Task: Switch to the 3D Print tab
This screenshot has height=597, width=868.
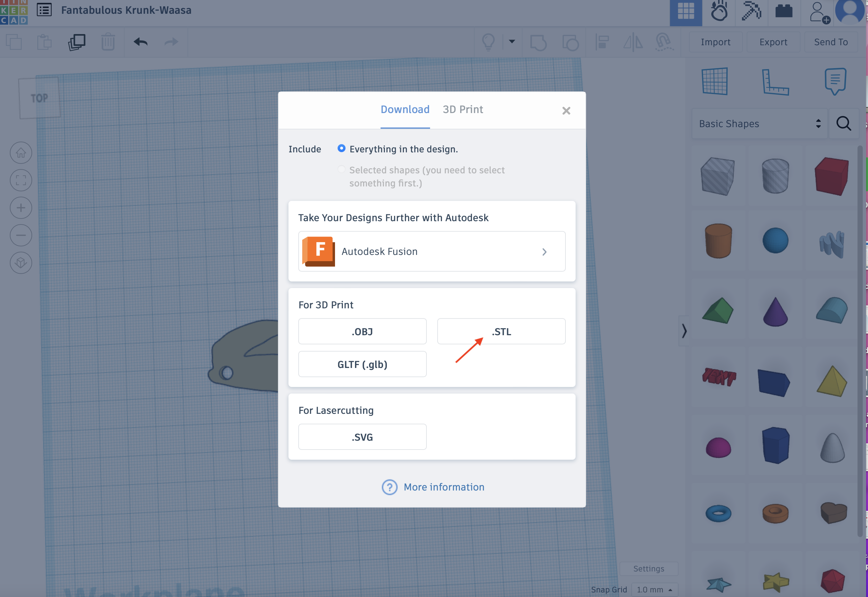Action: [463, 109]
